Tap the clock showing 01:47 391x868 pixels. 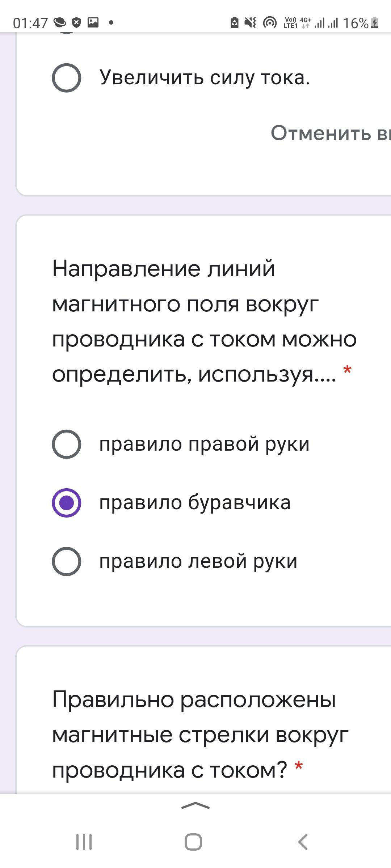point(30,23)
